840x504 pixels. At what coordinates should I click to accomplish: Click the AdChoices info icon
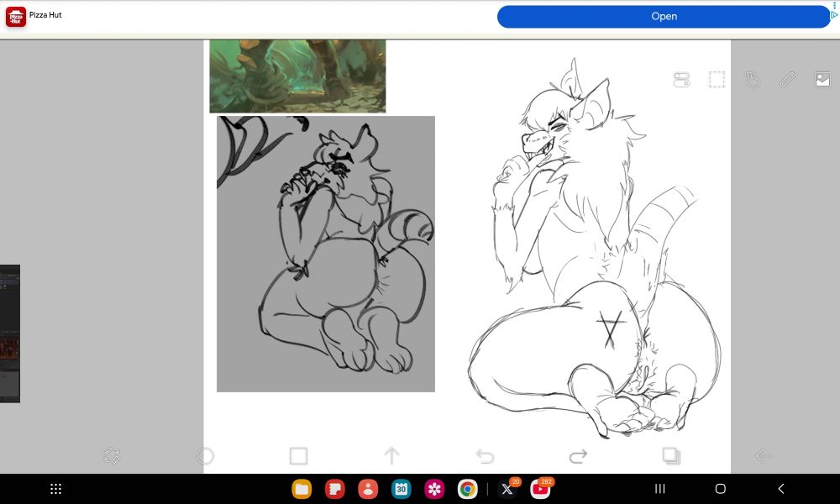[835, 15]
